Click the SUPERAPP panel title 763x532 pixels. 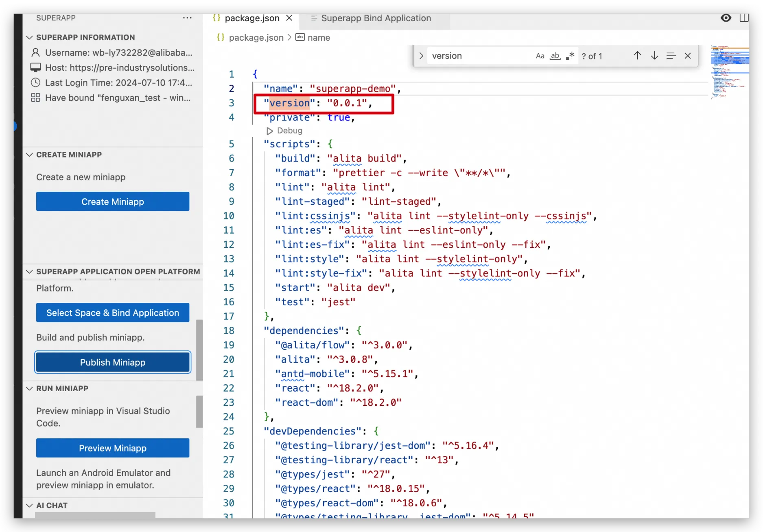[x=56, y=18]
